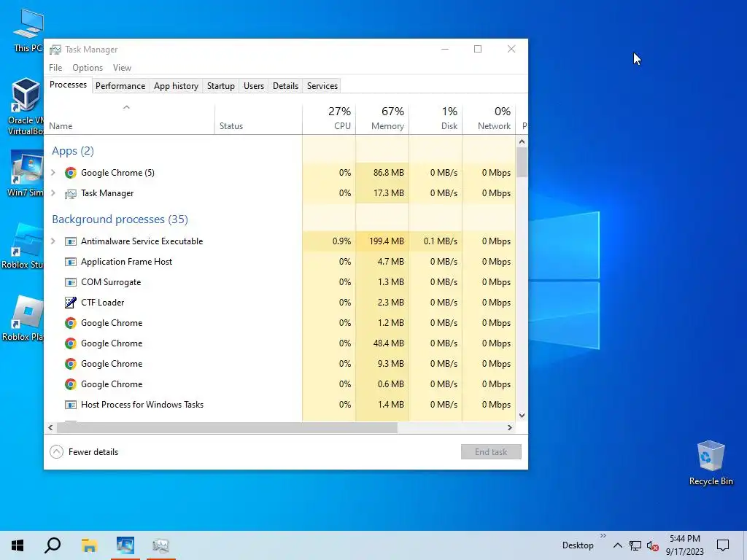Expand the Task Manager process entry
The height and width of the screenshot is (560, 747).
[53, 193]
